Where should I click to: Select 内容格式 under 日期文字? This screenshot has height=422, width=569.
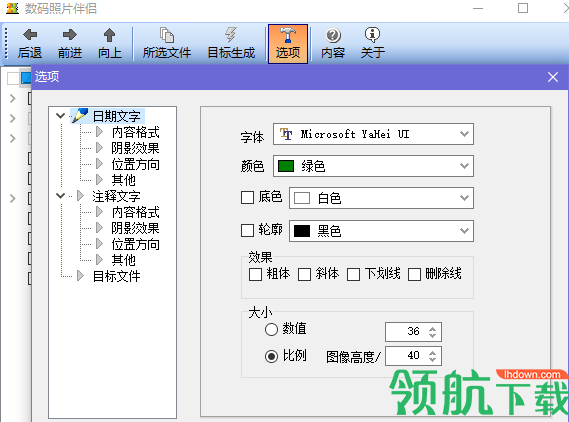(135, 132)
